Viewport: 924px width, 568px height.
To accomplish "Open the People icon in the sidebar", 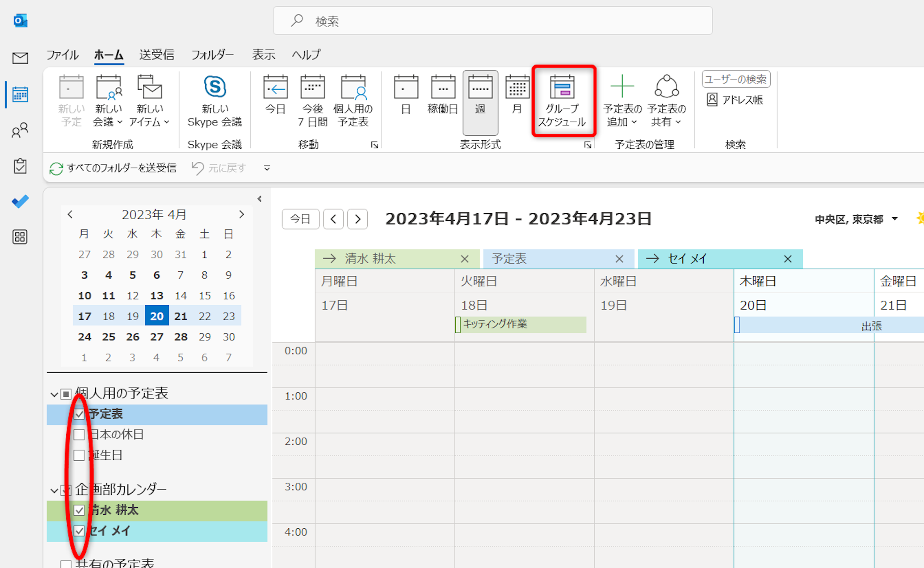I will point(20,130).
